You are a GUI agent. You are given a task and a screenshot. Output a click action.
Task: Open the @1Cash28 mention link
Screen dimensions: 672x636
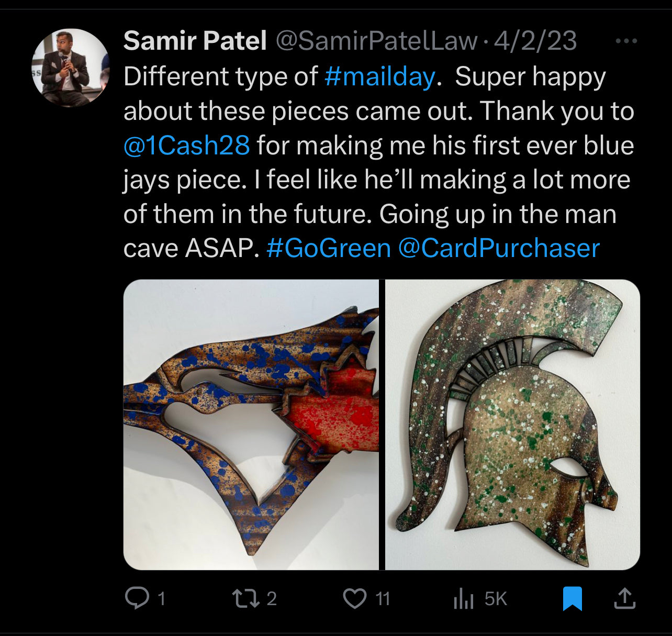coord(186,146)
